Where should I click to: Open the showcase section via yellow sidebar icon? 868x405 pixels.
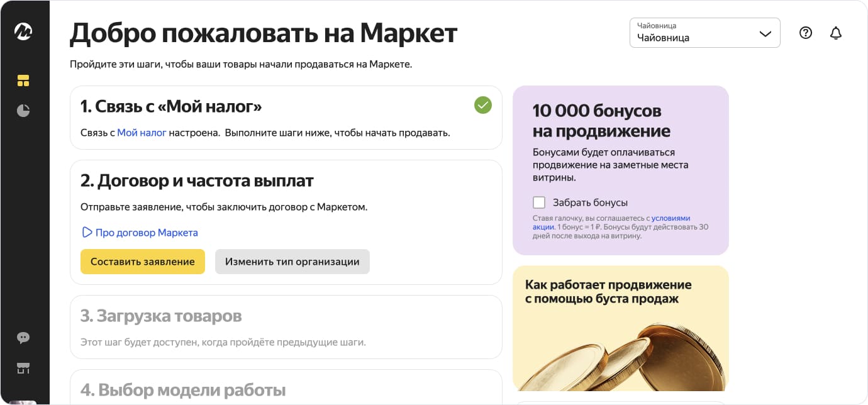pyautogui.click(x=23, y=80)
